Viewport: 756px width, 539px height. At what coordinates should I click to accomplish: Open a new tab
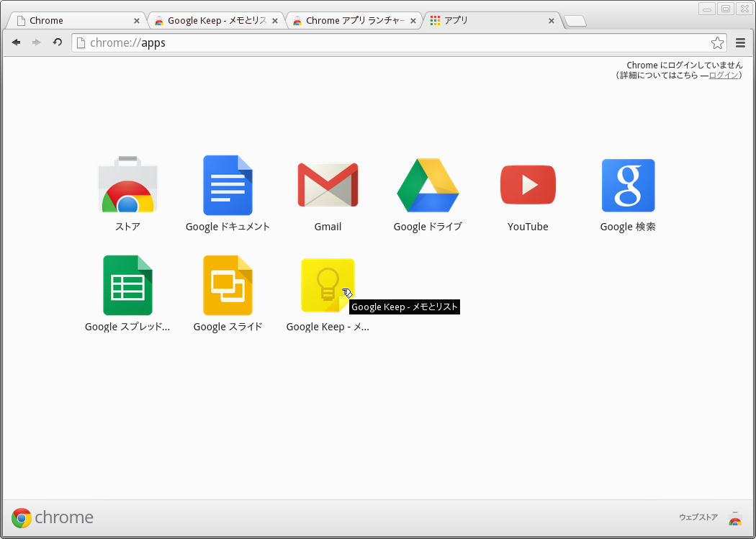tap(575, 21)
